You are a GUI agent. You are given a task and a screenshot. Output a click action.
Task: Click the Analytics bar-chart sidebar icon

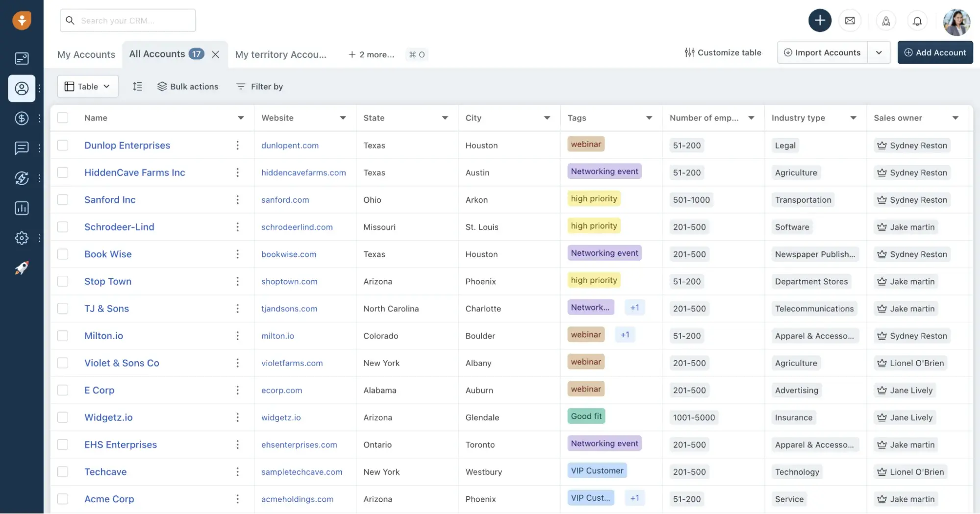(22, 208)
